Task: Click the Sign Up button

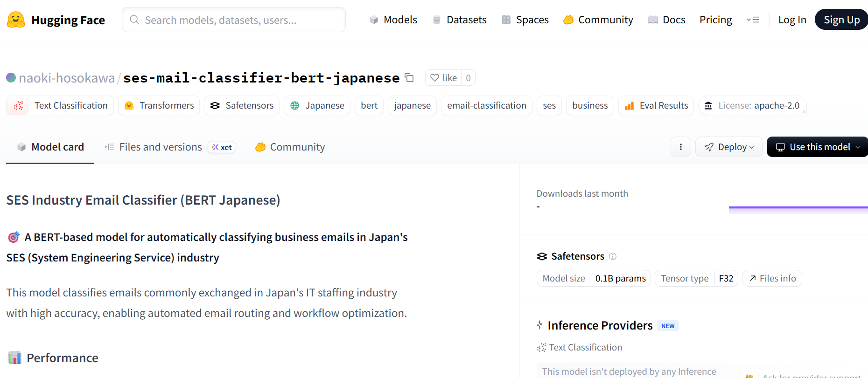Action: tap(841, 20)
